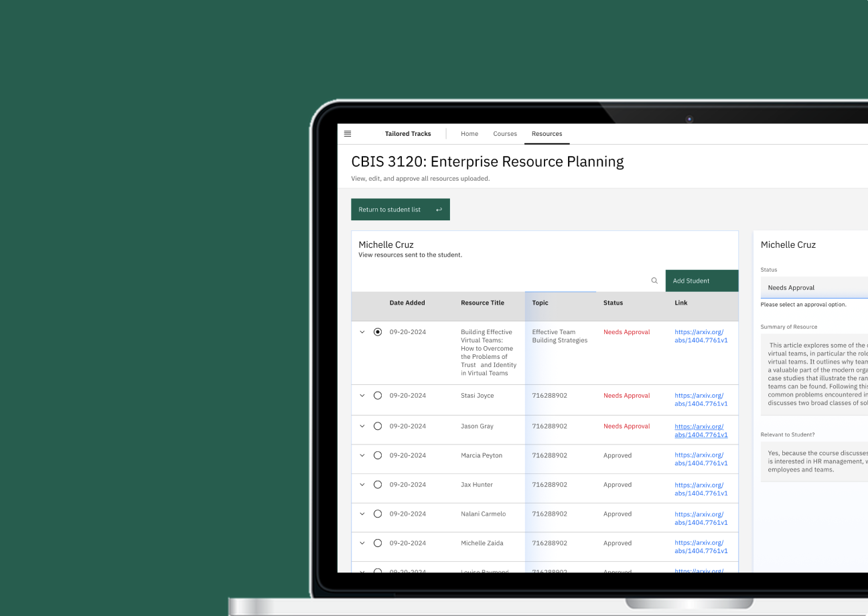868x616 pixels.
Task: Open the Needs Approval status dropdown
Action: coord(814,287)
